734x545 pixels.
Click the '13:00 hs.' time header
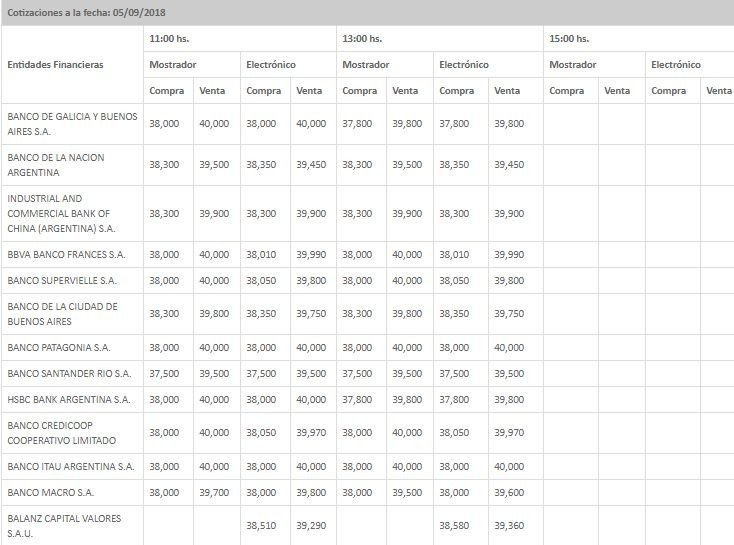tap(362, 39)
